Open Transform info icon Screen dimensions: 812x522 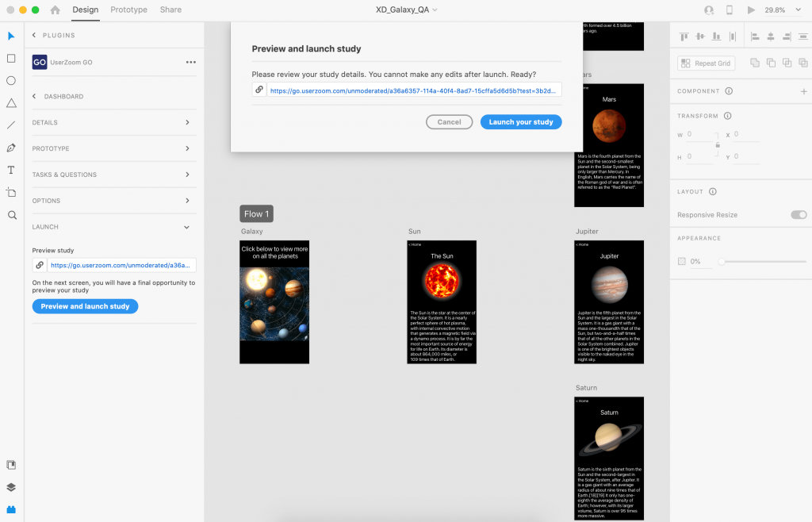pos(727,116)
